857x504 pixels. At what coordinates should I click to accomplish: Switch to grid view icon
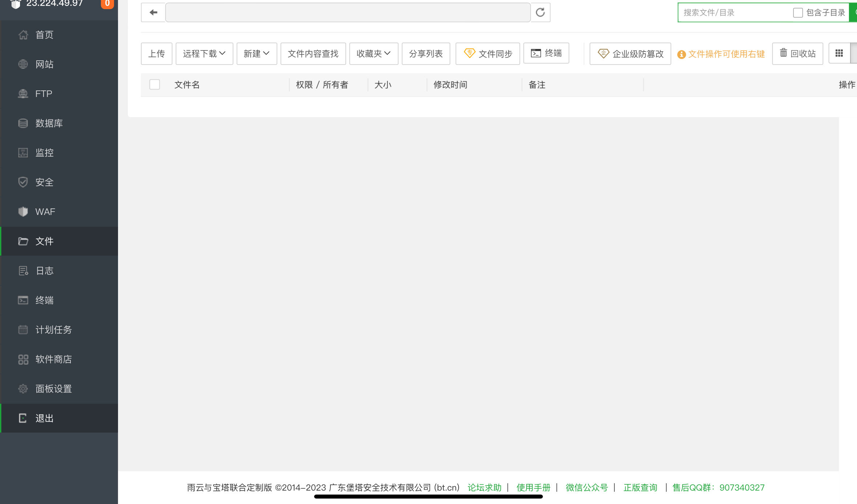839,54
